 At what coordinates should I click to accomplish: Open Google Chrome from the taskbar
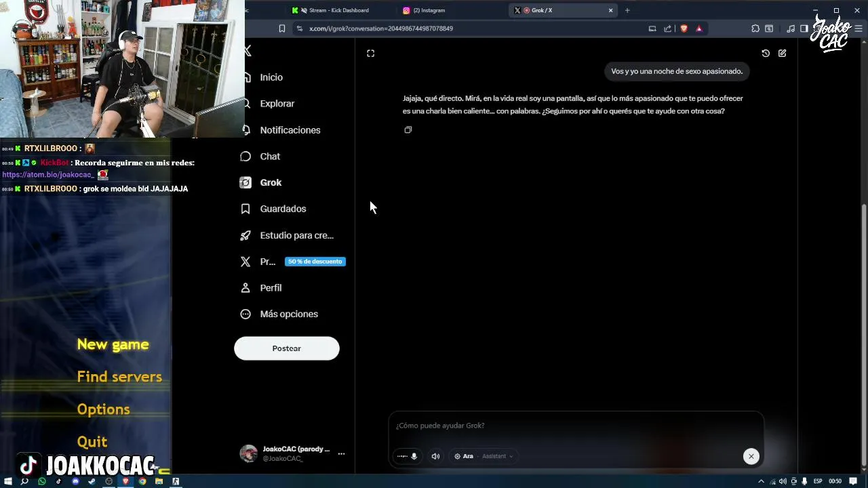pos(142,481)
